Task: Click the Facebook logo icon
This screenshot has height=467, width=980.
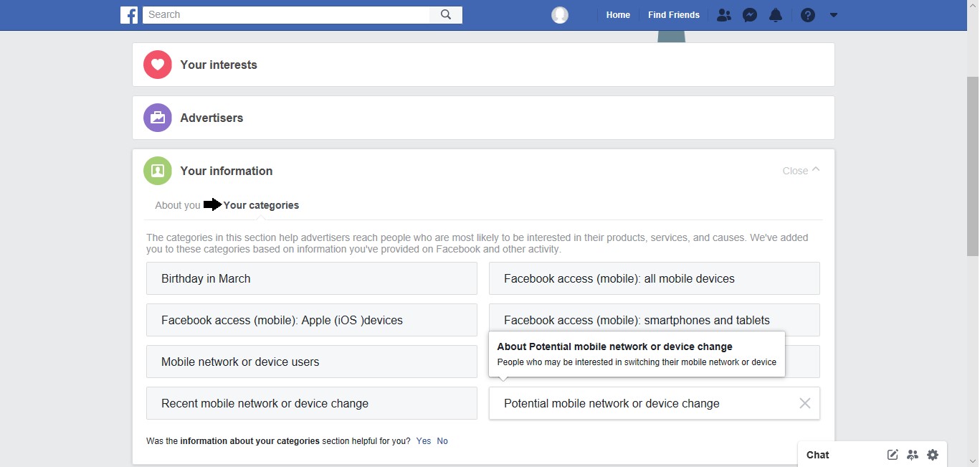Action: [129, 14]
